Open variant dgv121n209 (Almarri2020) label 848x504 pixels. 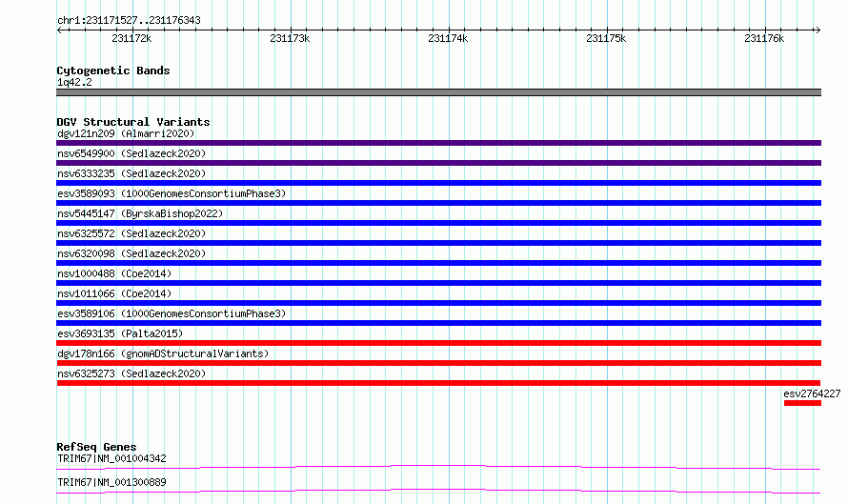tap(126, 133)
